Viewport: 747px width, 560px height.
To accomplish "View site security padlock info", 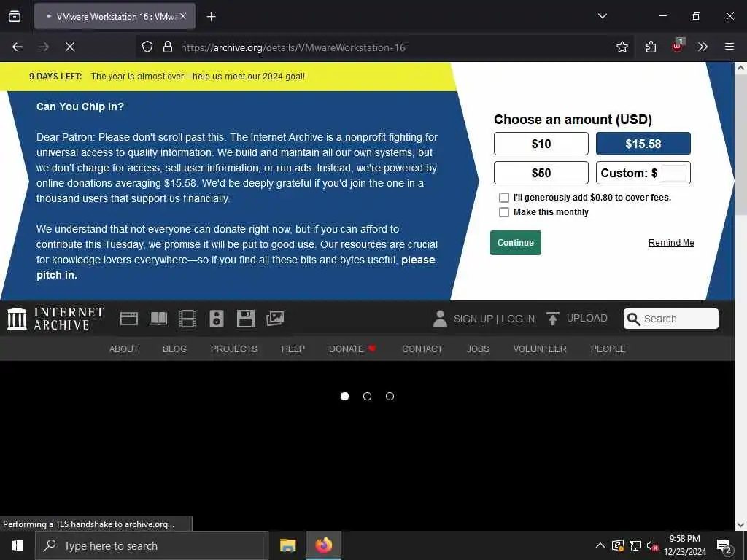I will coord(167,47).
